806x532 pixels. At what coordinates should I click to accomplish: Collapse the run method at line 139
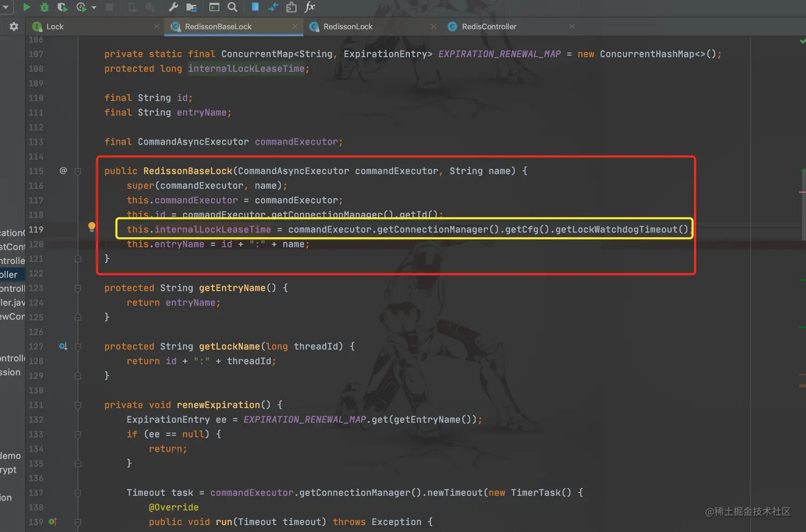[x=78, y=522]
